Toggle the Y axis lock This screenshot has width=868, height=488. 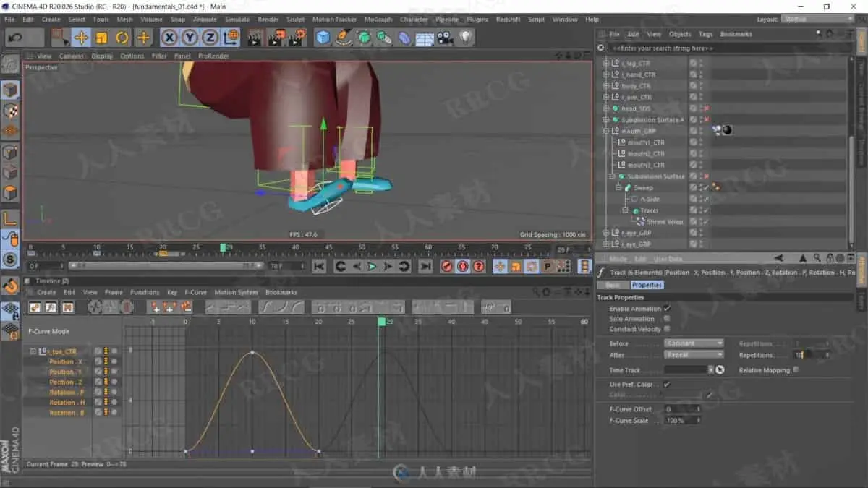pyautogui.click(x=190, y=38)
